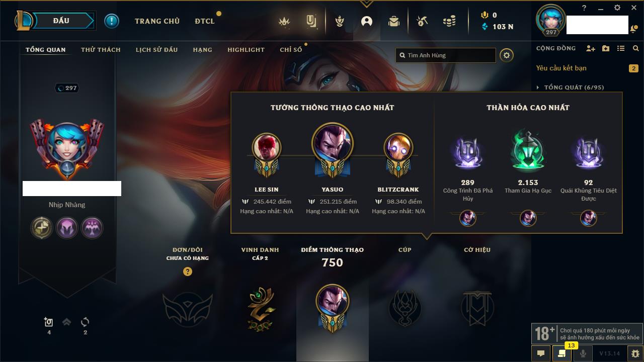Click the Tìm Anh Hùng search field
The height and width of the screenshot is (362, 644).
pos(446,55)
